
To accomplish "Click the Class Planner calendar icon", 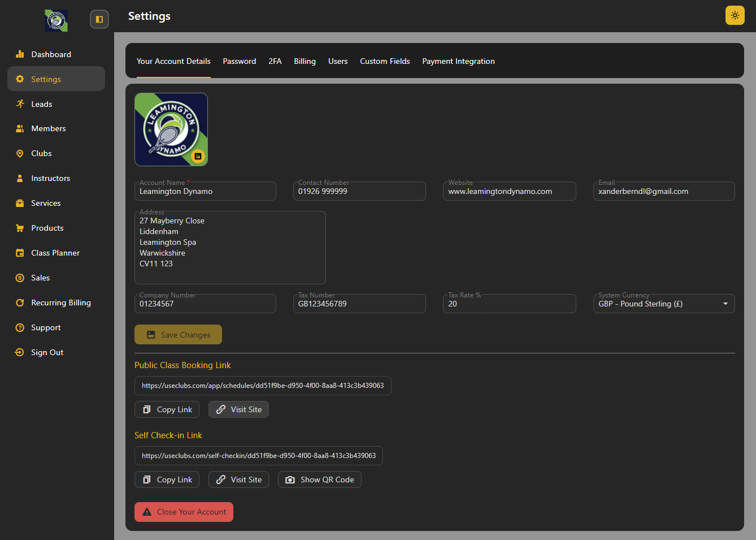I will (20, 253).
